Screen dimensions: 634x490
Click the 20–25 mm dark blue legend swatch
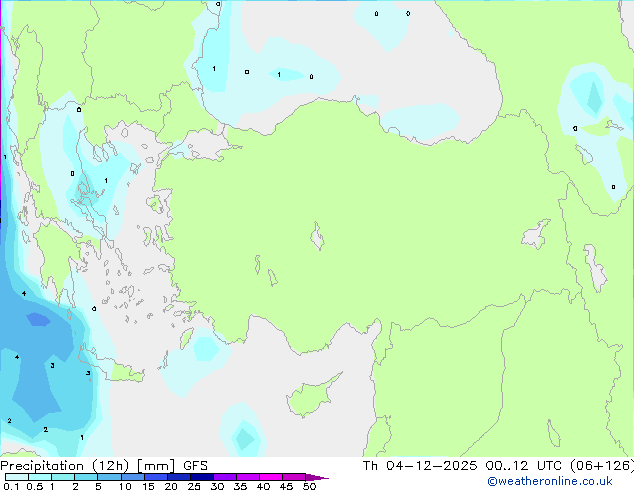(x=179, y=477)
